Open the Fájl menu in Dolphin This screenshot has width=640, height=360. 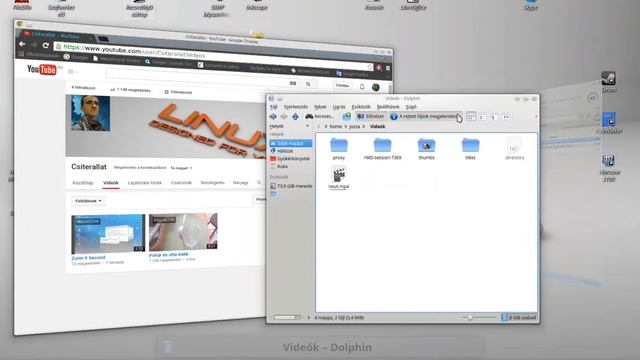(274, 107)
